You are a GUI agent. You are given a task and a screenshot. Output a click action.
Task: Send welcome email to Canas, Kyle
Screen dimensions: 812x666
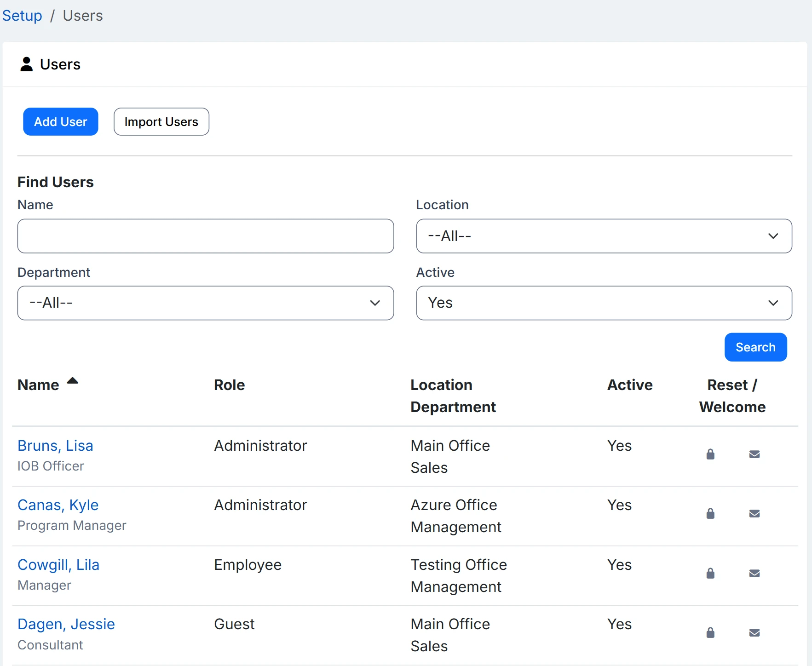tap(754, 514)
